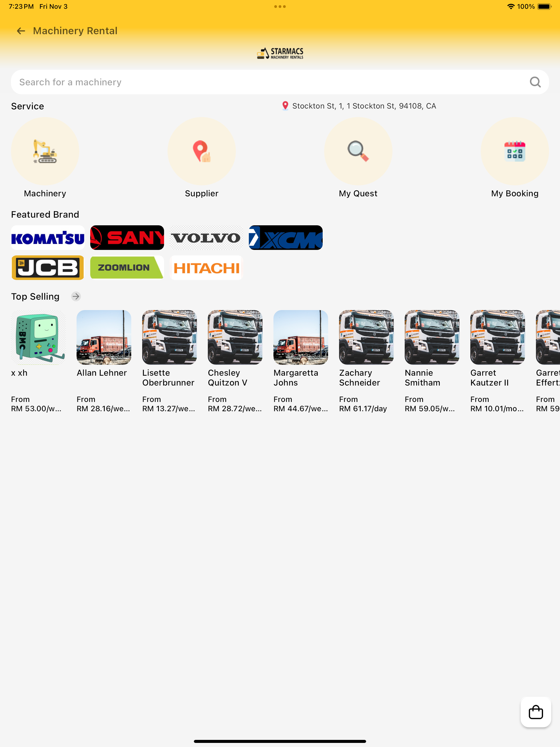560x747 pixels.
Task: Open the shopping bag cart button
Action: pyautogui.click(x=536, y=712)
